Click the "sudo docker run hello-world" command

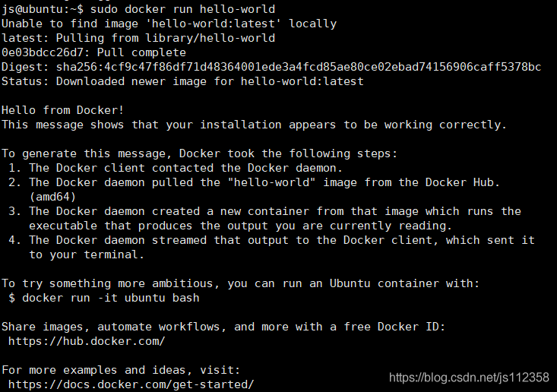point(182,9)
